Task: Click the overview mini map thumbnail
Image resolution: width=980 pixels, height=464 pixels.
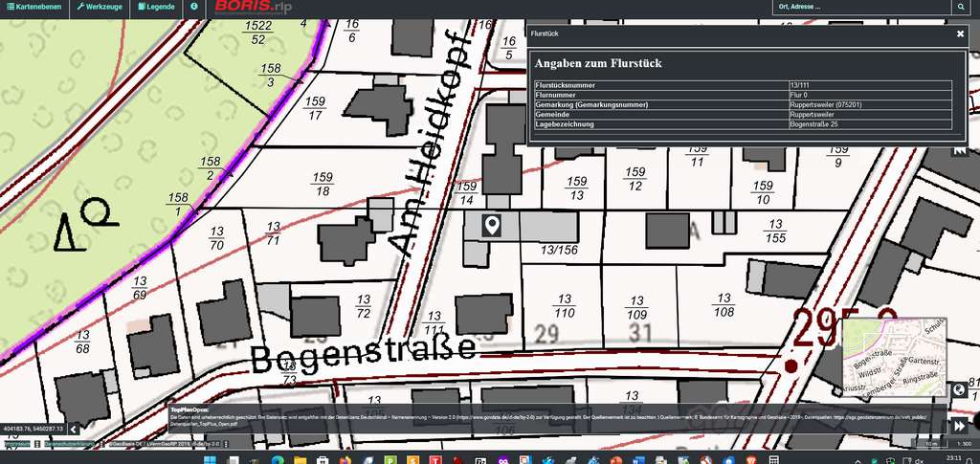Action: [895, 358]
